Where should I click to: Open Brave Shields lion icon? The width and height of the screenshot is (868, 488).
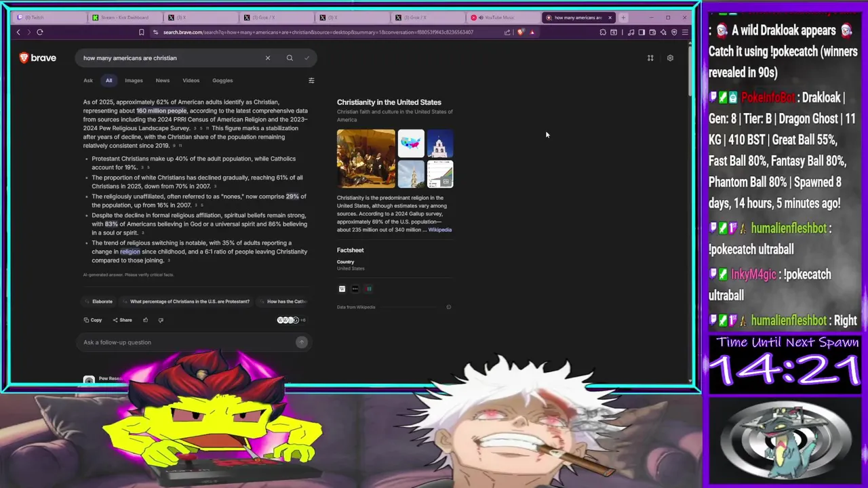click(x=520, y=32)
